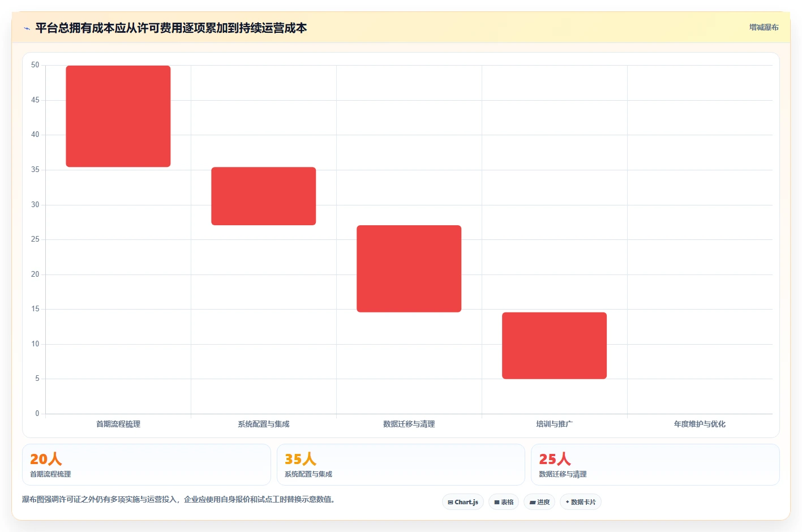
Task: Select the 进度 chip
Action: pyautogui.click(x=539, y=502)
